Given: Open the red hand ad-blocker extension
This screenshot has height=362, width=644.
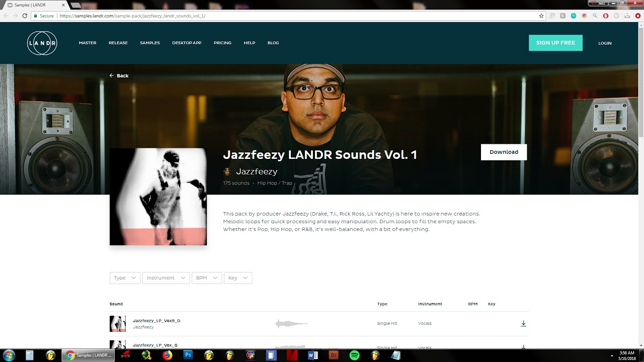Looking at the screenshot, I should tap(606, 16).
